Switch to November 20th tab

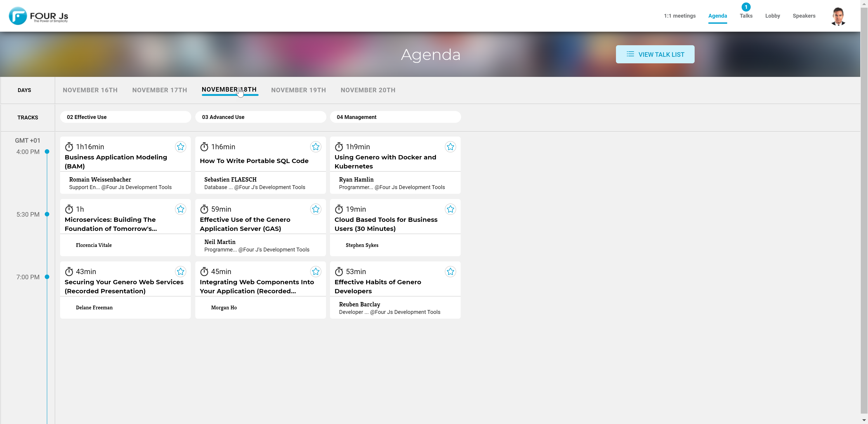(x=368, y=90)
